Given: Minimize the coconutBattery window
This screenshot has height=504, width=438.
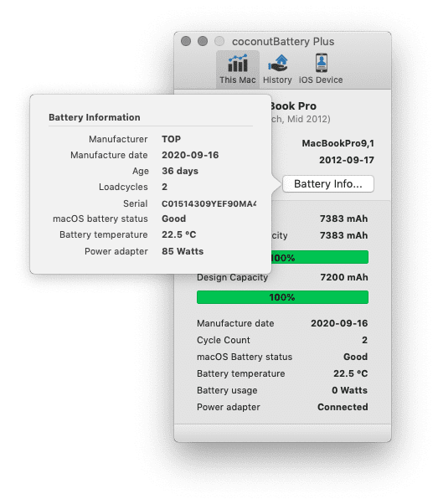Looking at the screenshot, I should (203, 41).
